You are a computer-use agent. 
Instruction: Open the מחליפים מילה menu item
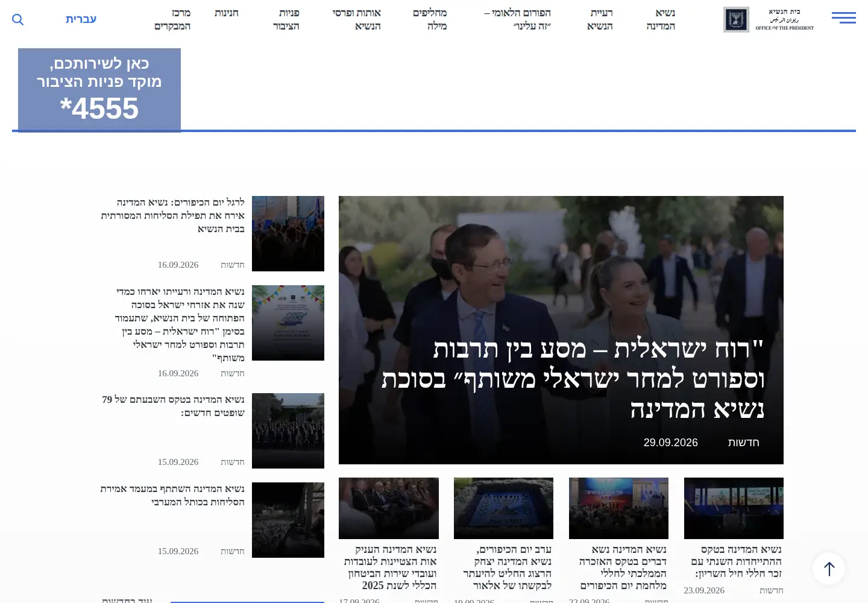[x=430, y=19]
